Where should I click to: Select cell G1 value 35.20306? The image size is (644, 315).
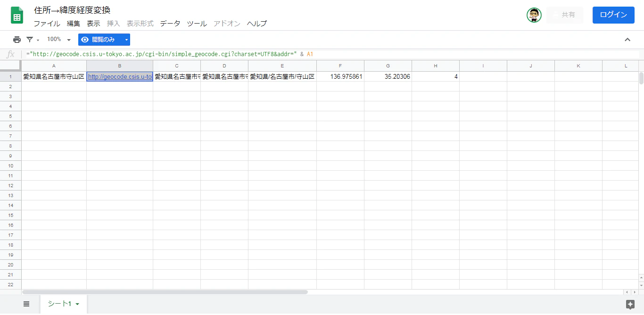tap(388, 76)
